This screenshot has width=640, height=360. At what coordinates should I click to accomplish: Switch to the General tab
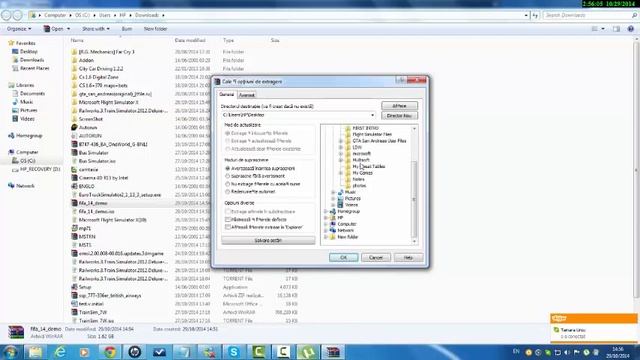click(227, 95)
